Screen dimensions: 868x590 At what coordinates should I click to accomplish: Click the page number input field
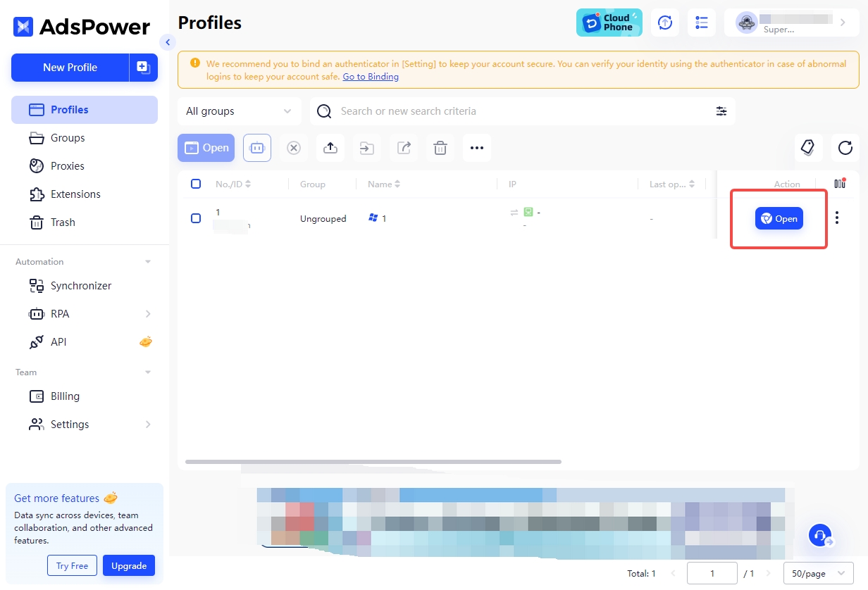(x=712, y=574)
